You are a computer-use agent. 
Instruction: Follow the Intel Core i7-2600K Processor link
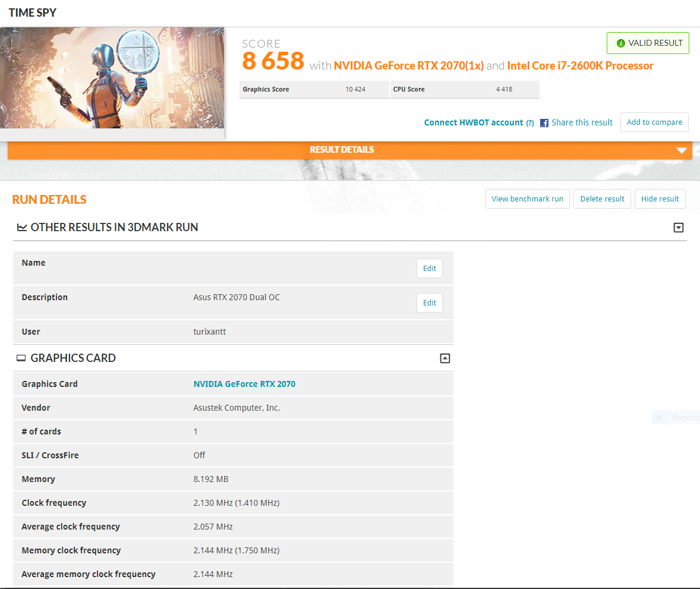pos(580,66)
